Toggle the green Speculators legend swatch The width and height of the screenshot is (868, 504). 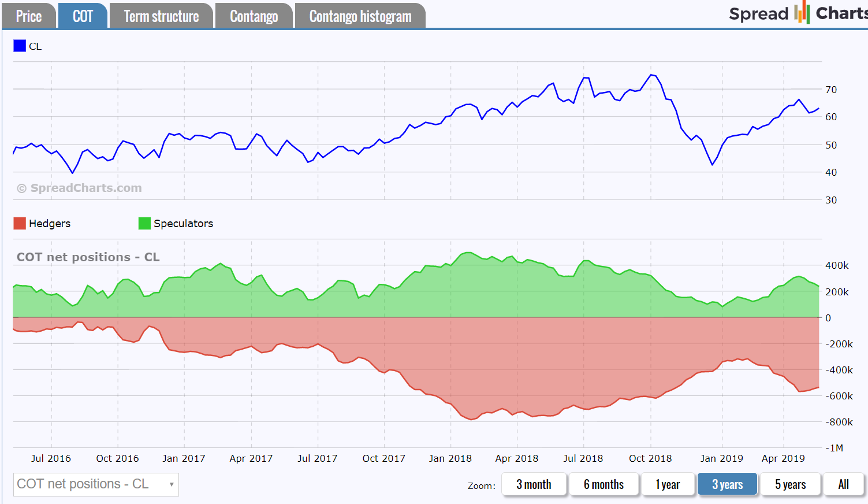[144, 224]
